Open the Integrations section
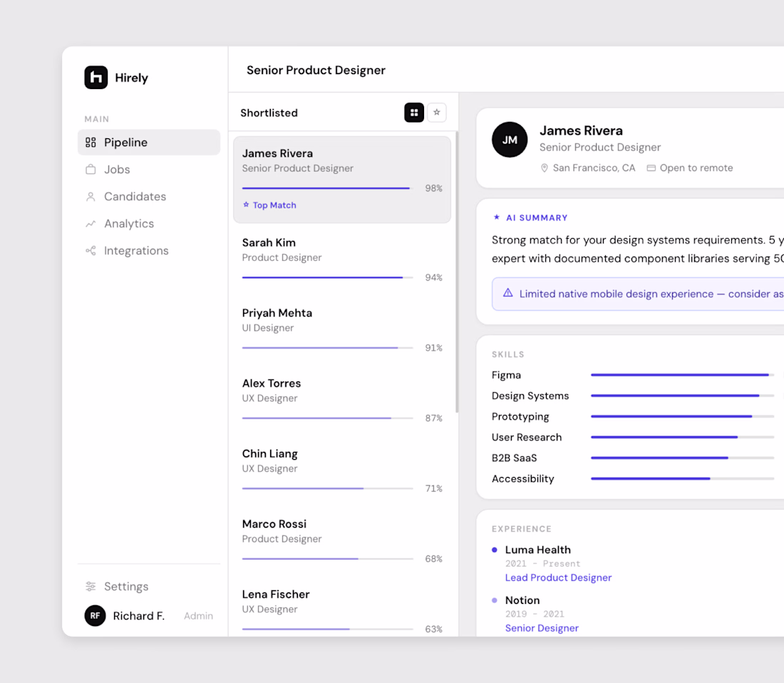 149,250
